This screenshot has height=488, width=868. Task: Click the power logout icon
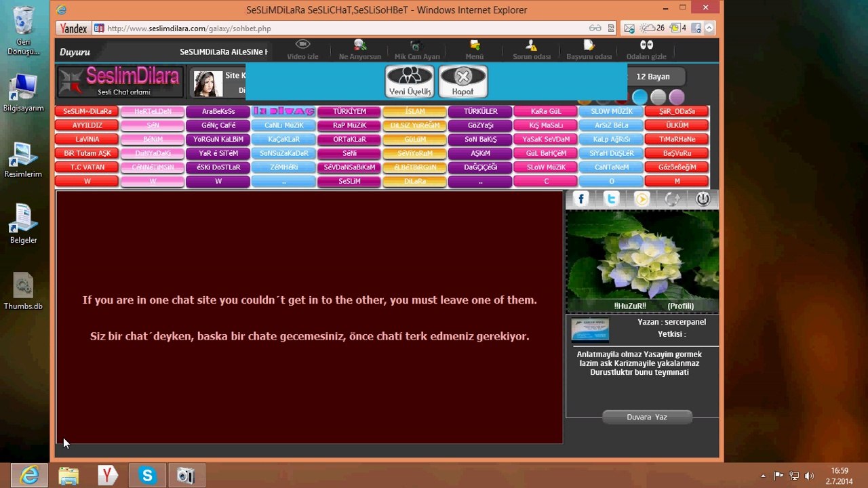click(703, 199)
